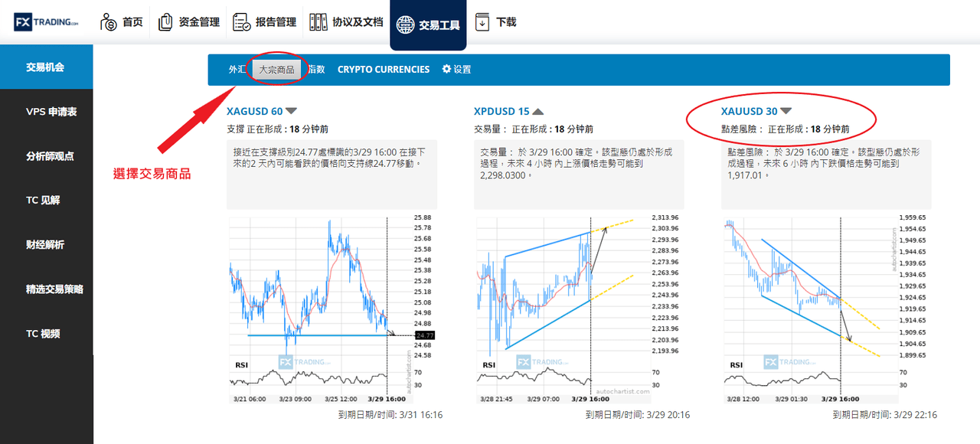Click the 资金管理 menu label
980x444 pixels.
199,22
